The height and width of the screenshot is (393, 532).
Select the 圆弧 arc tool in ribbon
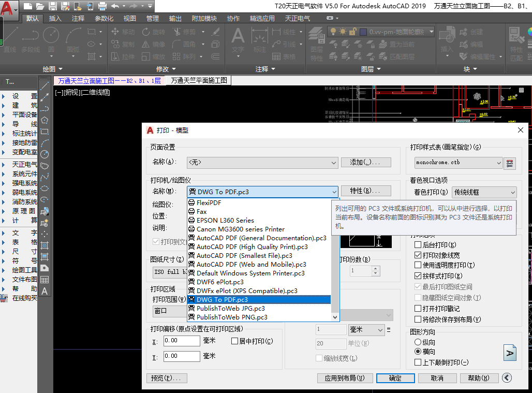tap(73, 40)
